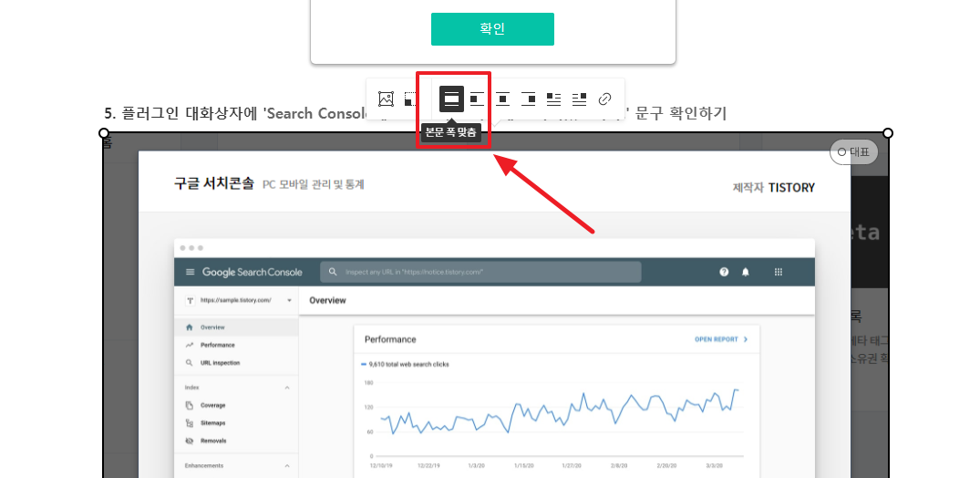The width and height of the screenshot is (980, 478).
Task: Click the notification bell icon in Search Console preview
Action: [x=745, y=272]
